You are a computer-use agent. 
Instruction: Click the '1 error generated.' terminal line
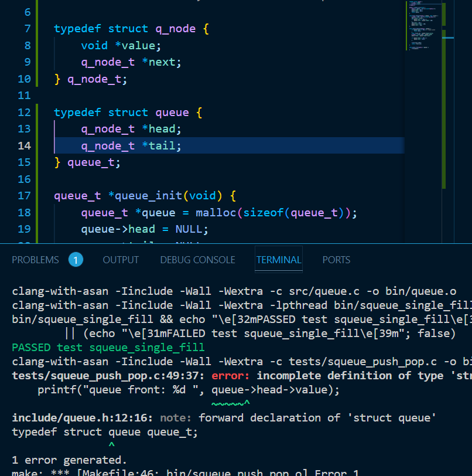coord(69,460)
